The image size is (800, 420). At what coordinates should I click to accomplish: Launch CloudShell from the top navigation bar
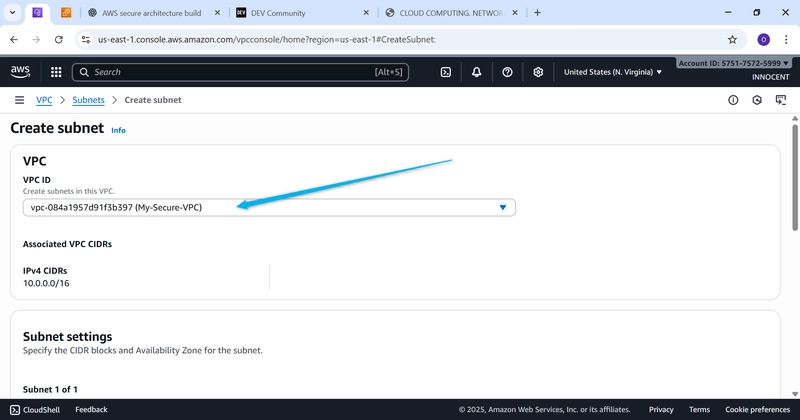coord(445,72)
